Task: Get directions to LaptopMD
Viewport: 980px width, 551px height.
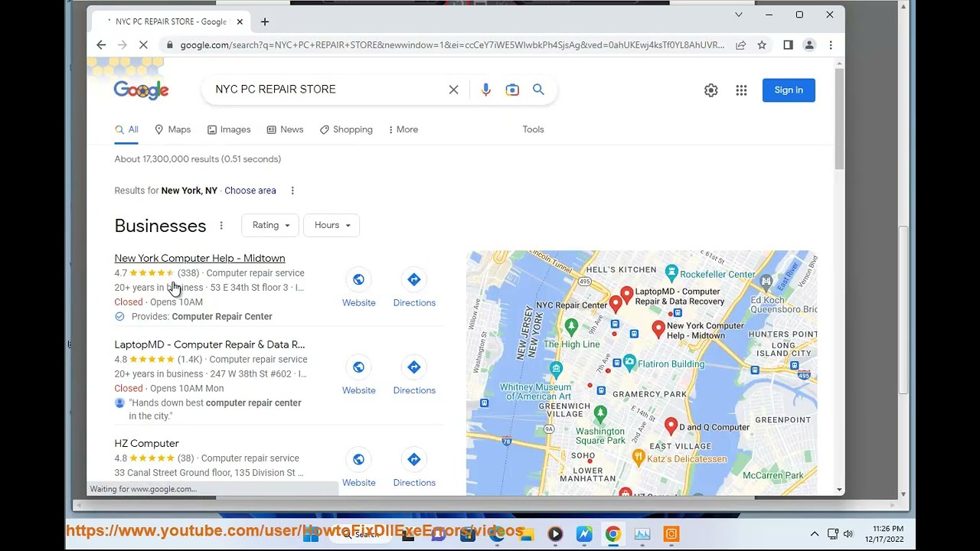Action: (414, 375)
